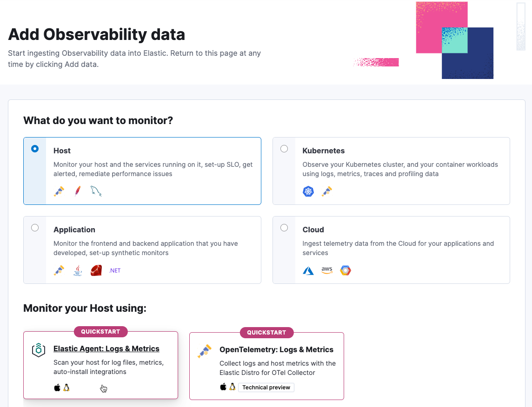Click the Google Cloud icon in the Cloud card

(x=345, y=270)
